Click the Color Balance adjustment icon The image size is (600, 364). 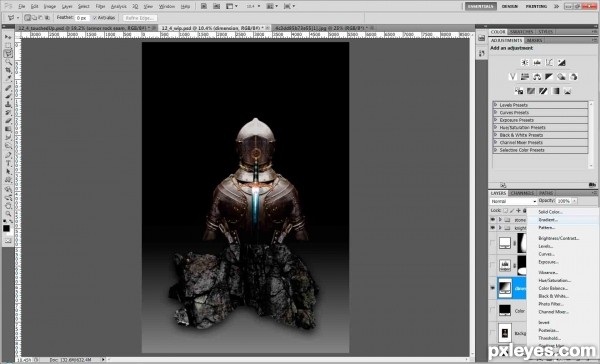pos(537,77)
